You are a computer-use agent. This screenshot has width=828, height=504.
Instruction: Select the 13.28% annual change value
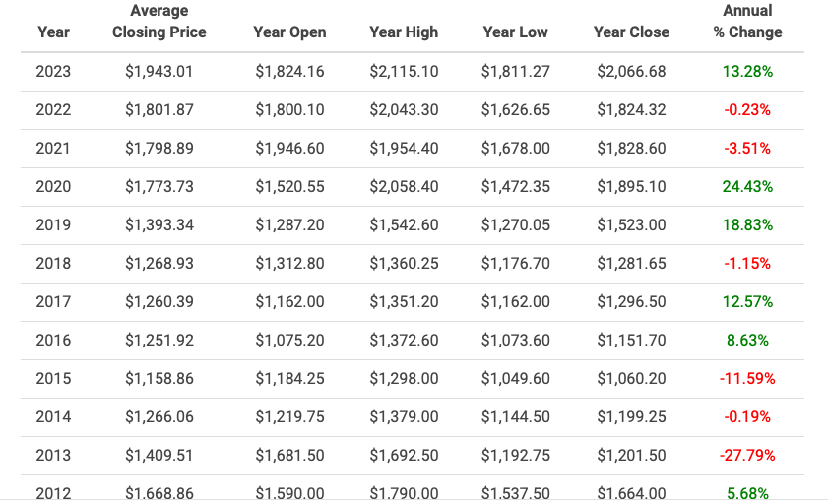(747, 71)
